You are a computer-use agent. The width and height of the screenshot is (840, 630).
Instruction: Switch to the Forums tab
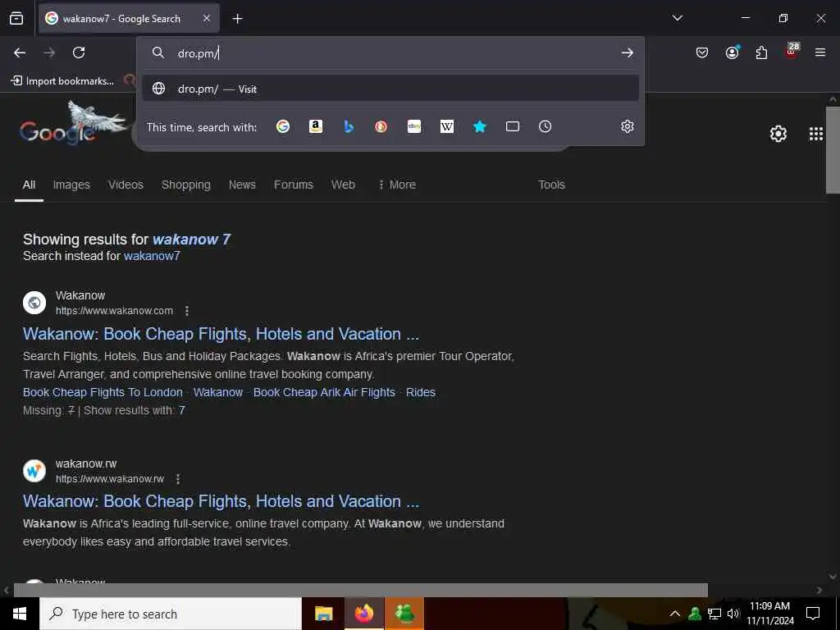[x=294, y=185]
